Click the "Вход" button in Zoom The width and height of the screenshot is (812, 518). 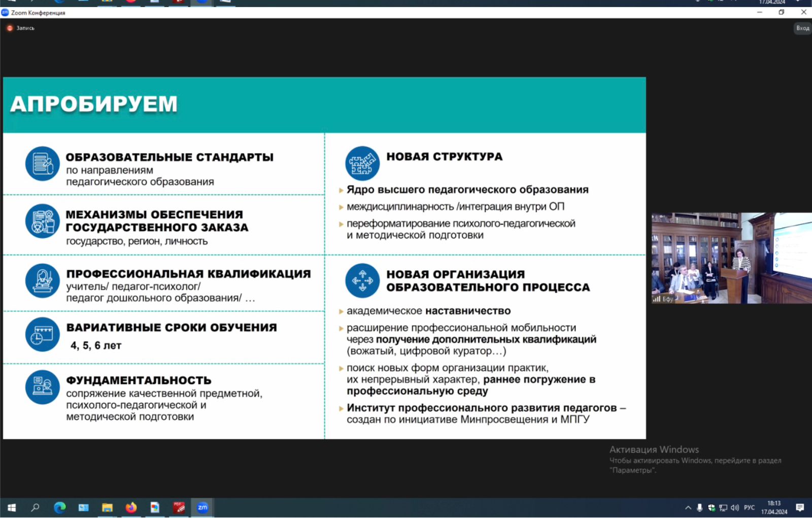pos(802,28)
